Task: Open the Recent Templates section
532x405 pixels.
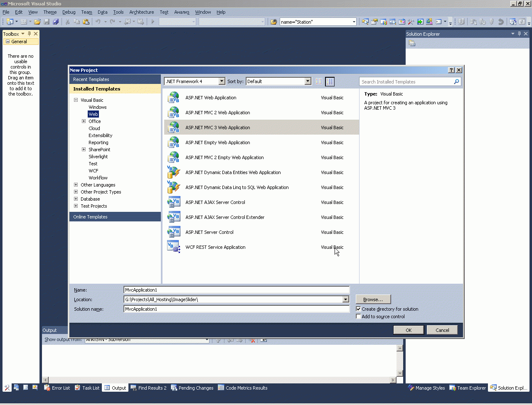Action: pos(115,79)
